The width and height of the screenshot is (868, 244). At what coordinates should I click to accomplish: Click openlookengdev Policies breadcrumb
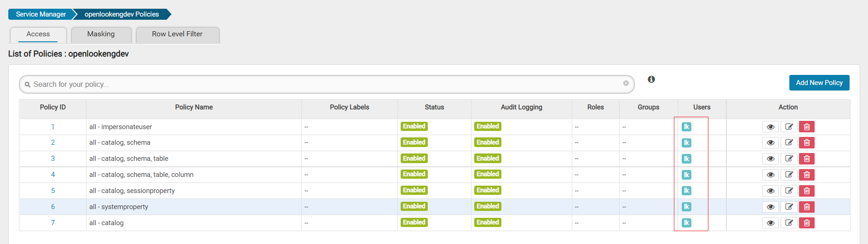pyautogui.click(x=121, y=14)
